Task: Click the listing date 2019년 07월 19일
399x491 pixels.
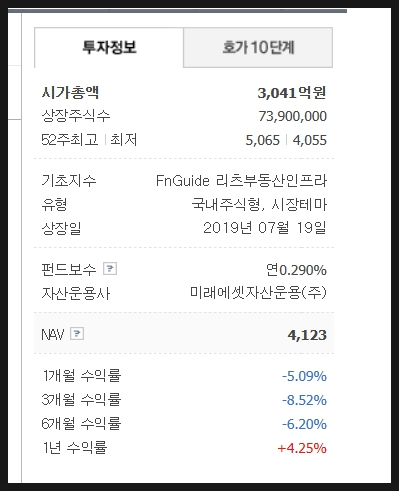Action: point(265,228)
